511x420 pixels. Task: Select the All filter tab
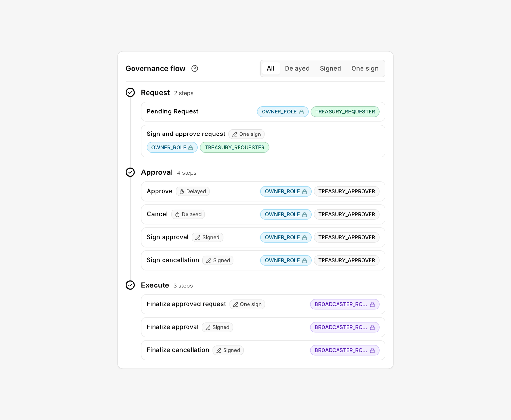tap(271, 68)
